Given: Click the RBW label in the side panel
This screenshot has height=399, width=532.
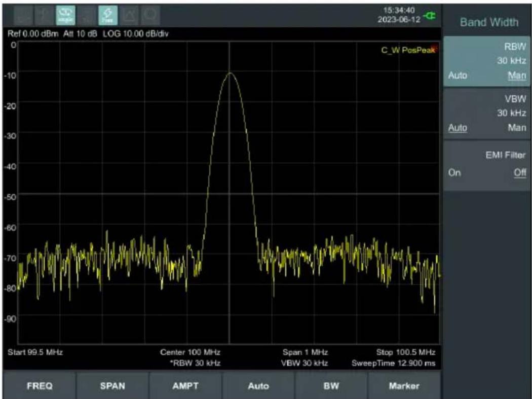Looking at the screenshot, I should coord(515,47).
